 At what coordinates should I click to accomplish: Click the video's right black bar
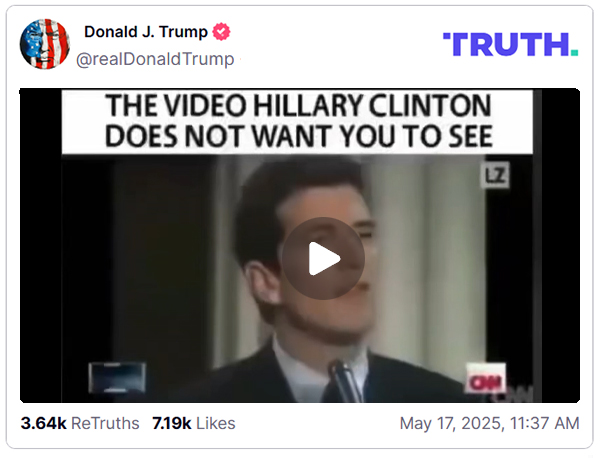[x=561, y=245]
